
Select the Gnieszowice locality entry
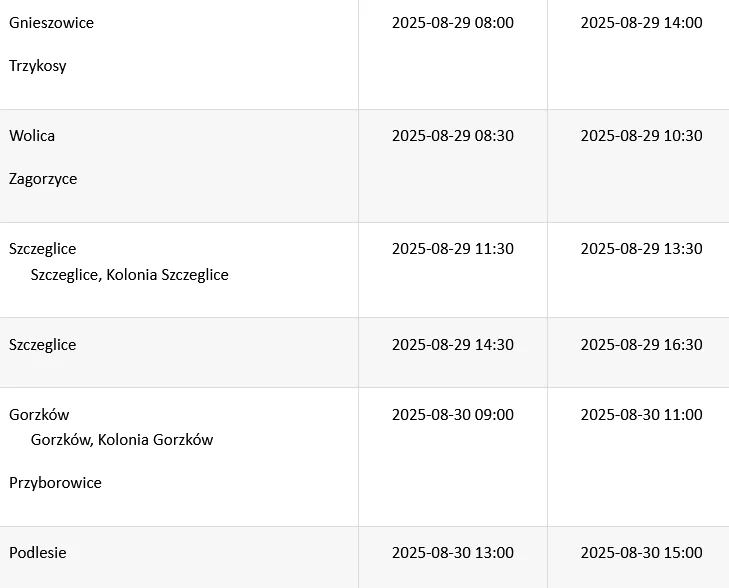click(x=51, y=23)
